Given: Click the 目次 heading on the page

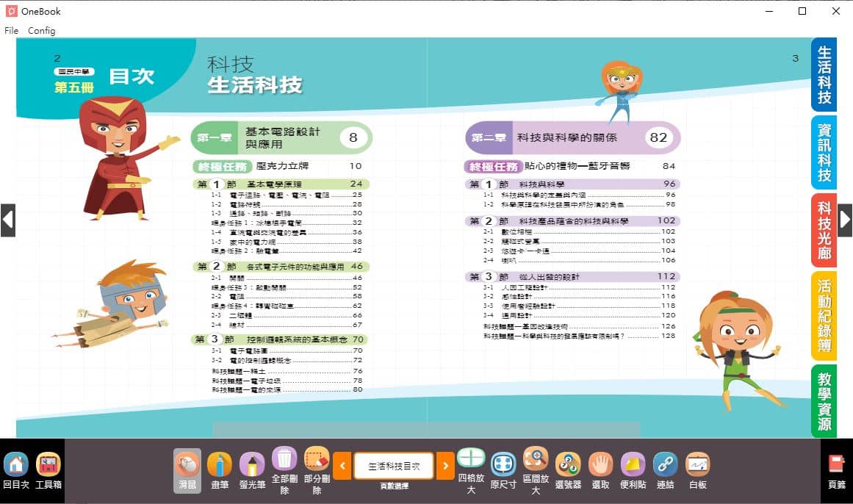Looking at the screenshot, I should (x=132, y=76).
